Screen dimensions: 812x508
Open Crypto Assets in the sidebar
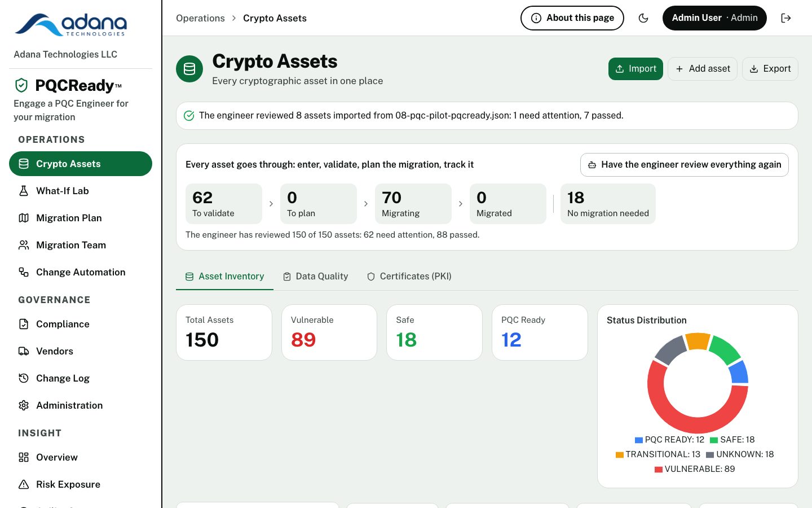click(81, 164)
